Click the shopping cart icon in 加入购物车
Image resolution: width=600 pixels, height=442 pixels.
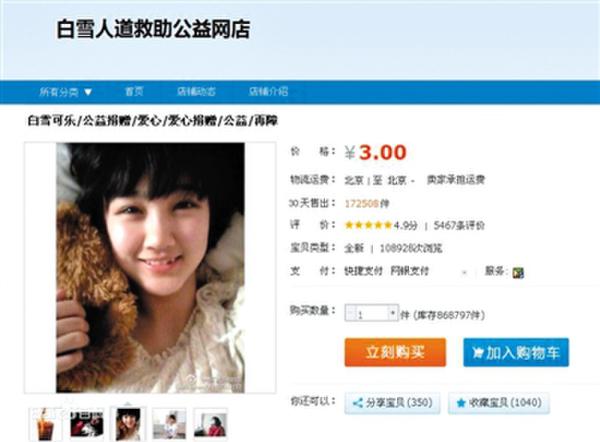478,352
